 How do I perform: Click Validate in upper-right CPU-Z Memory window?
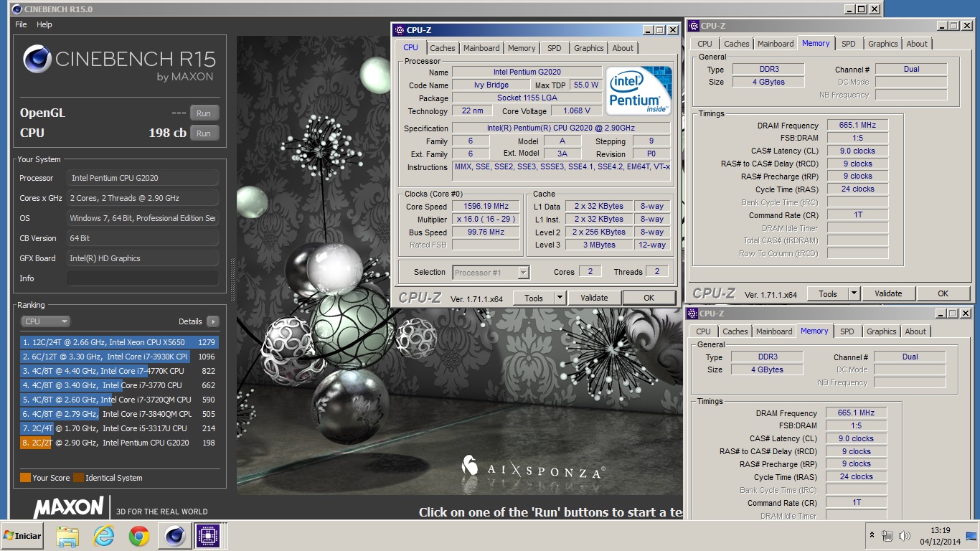click(888, 293)
